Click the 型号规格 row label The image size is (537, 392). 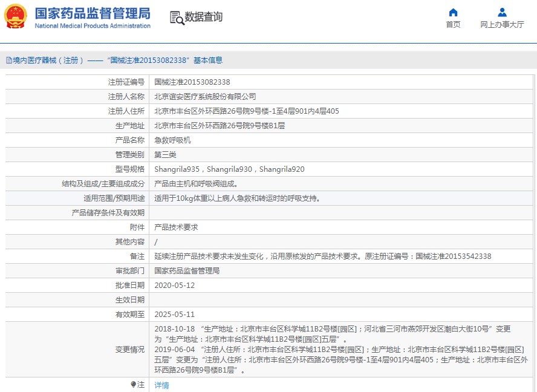pos(130,169)
